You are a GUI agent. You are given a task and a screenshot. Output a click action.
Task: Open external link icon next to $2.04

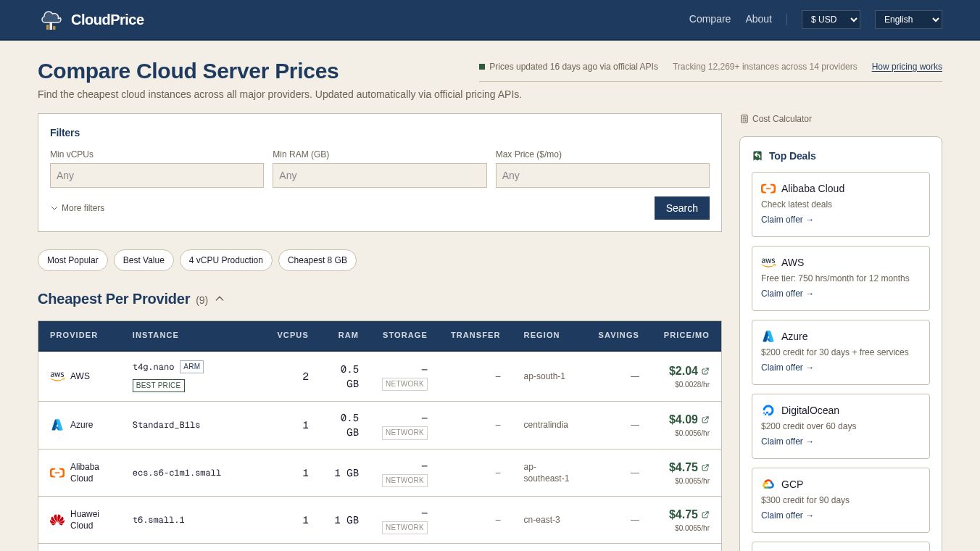[x=705, y=371]
